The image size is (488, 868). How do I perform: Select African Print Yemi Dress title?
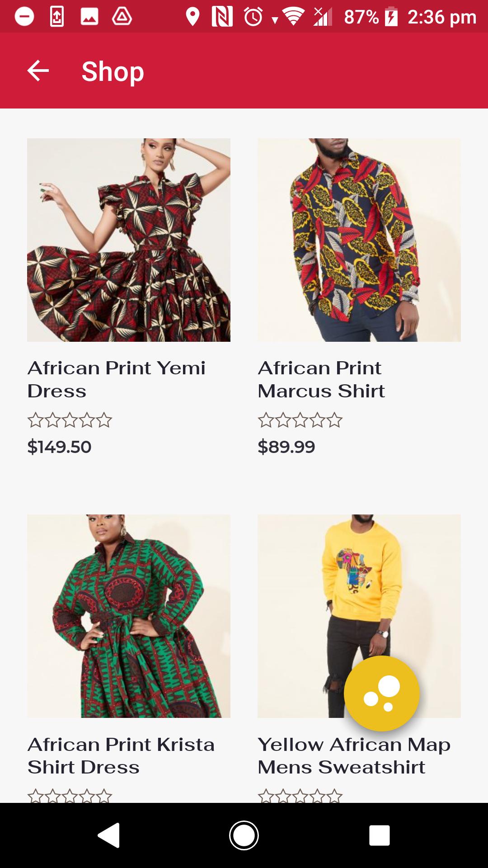pos(117,379)
